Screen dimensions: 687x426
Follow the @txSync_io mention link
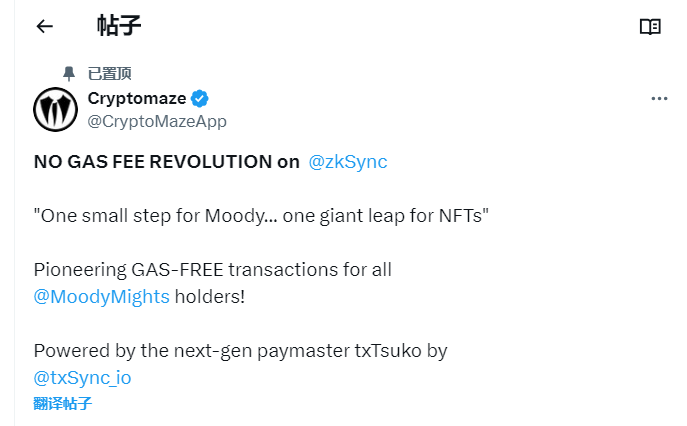click(x=82, y=378)
